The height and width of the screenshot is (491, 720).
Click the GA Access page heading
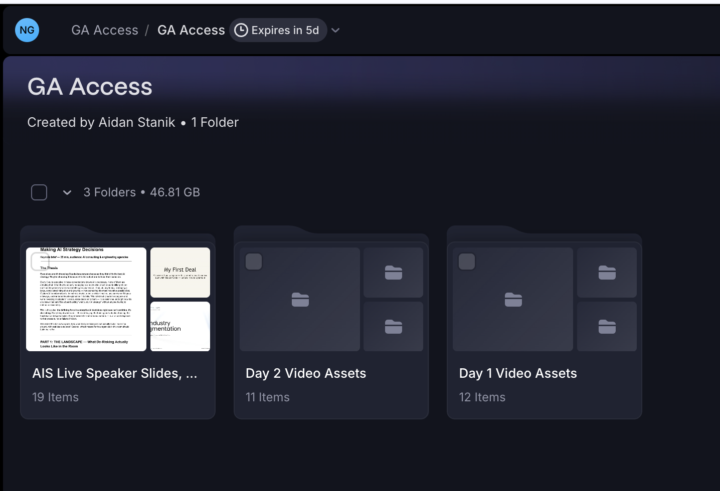click(x=90, y=86)
